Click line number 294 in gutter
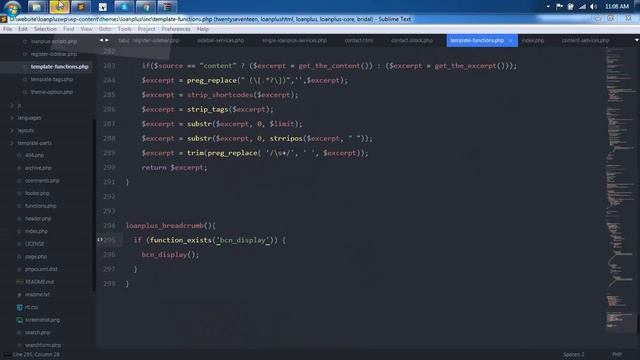Viewport: 640px width, 360px height. [x=109, y=225]
